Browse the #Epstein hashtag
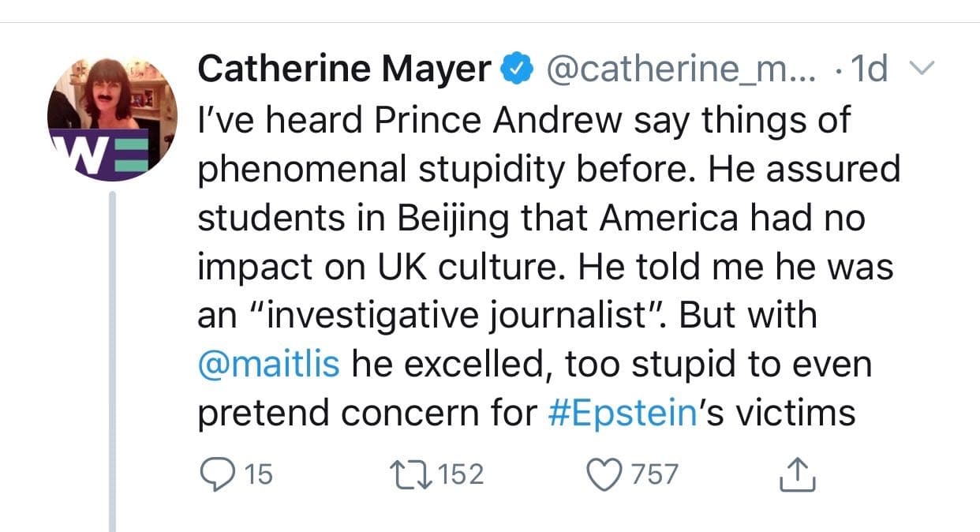980x532 pixels. coord(623,410)
